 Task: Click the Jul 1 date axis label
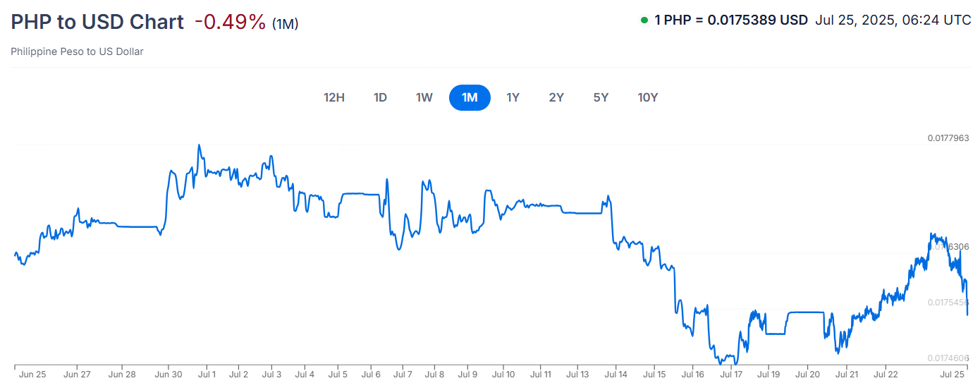click(x=207, y=374)
